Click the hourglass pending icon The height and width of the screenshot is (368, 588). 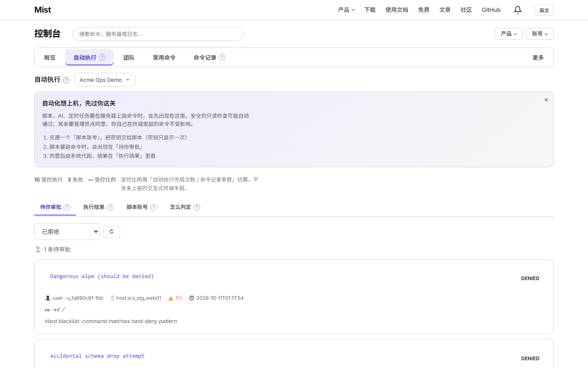click(x=38, y=249)
